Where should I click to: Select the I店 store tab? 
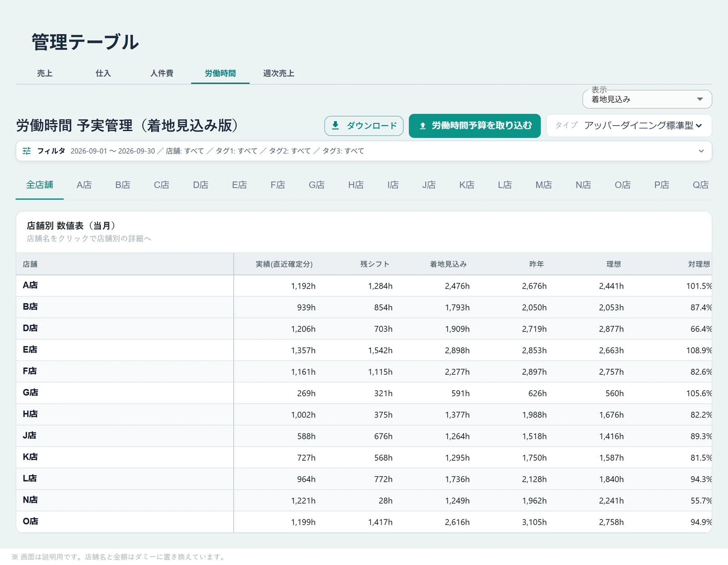(393, 185)
